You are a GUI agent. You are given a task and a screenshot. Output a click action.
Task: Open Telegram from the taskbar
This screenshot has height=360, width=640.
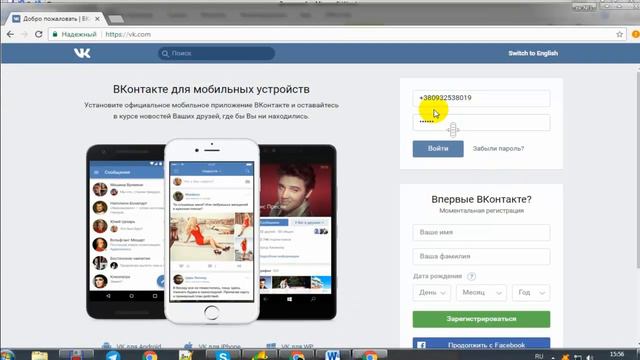click(x=113, y=356)
